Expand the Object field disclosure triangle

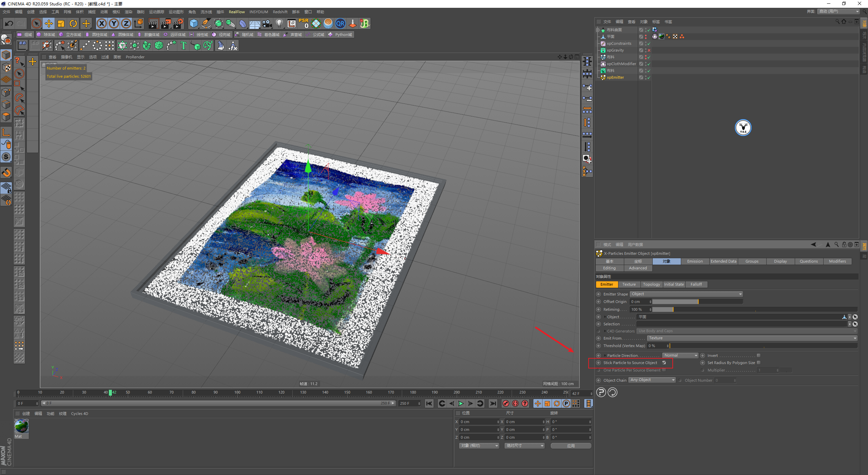(x=605, y=317)
